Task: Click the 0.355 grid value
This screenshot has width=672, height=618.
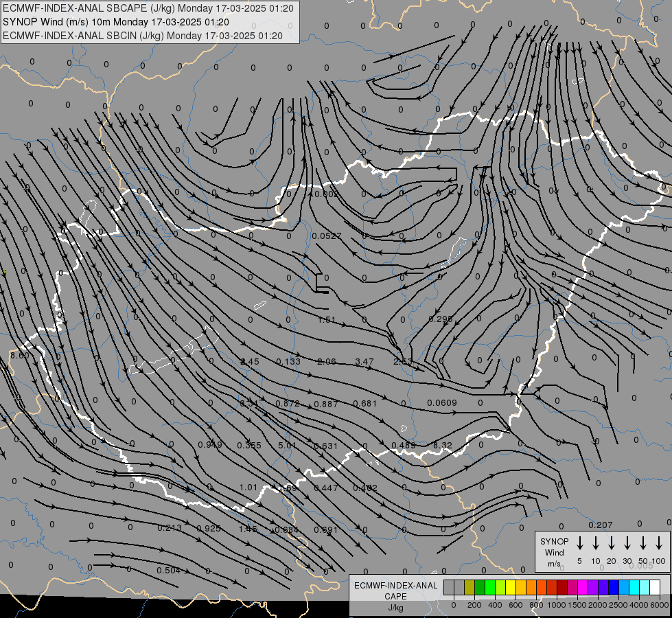Action: (249, 445)
